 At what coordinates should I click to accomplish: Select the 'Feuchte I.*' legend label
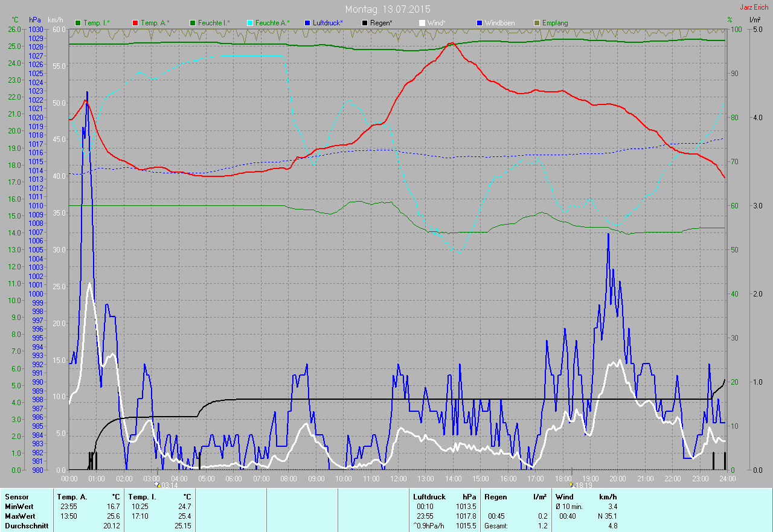click(214, 23)
